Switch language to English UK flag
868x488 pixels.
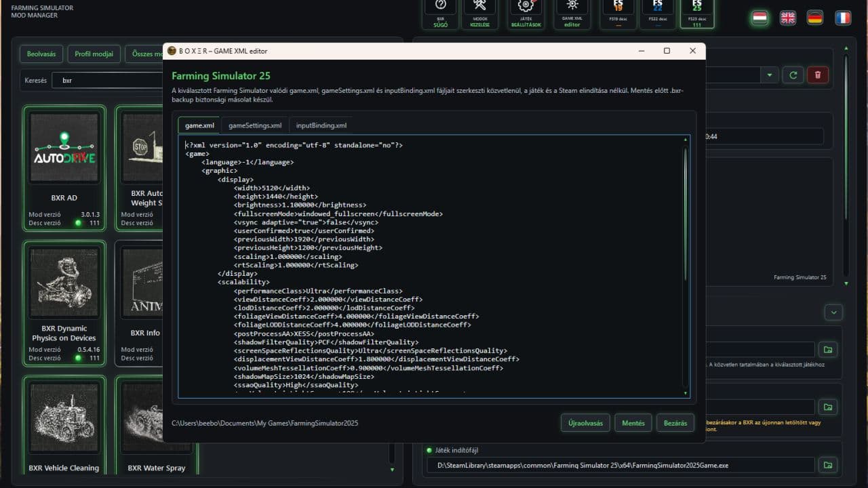(787, 18)
